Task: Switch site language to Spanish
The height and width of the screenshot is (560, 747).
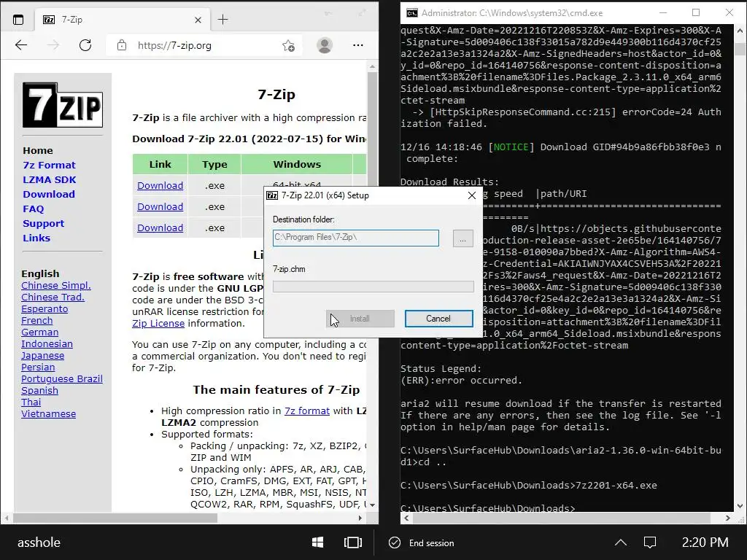Action: coord(39,391)
